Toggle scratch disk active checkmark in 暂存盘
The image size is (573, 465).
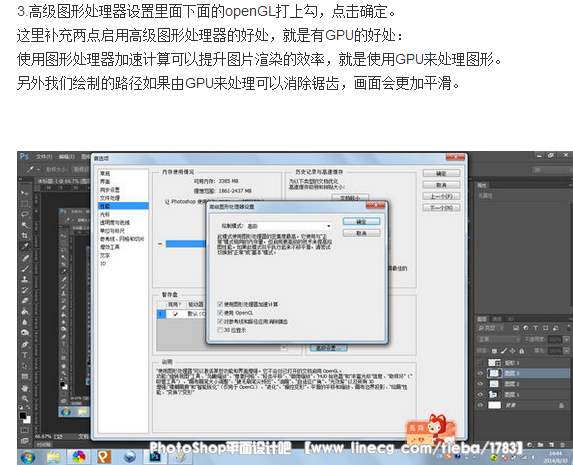tap(175, 314)
